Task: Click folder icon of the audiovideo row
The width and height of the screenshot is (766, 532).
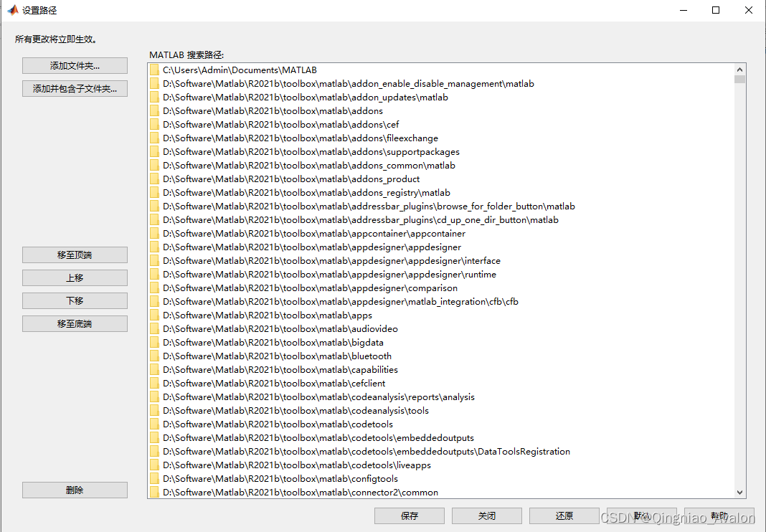Action: (x=154, y=329)
